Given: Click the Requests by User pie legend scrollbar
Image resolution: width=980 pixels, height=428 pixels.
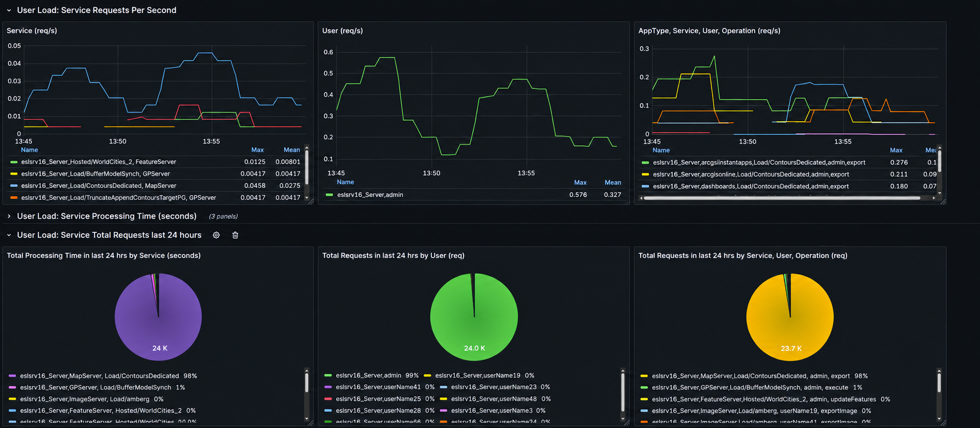Looking at the screenshot, I should coord(623,392).
